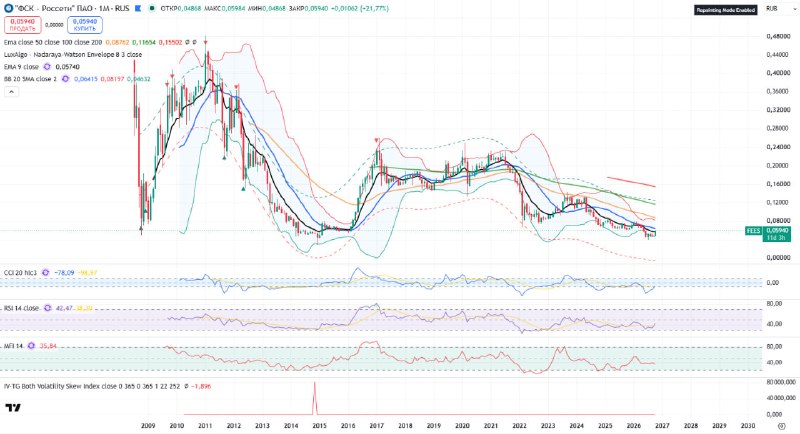Select the MFI 14 legend title
Image resolution: width=800 pixels, height=434 pixels.
(14, 346)
